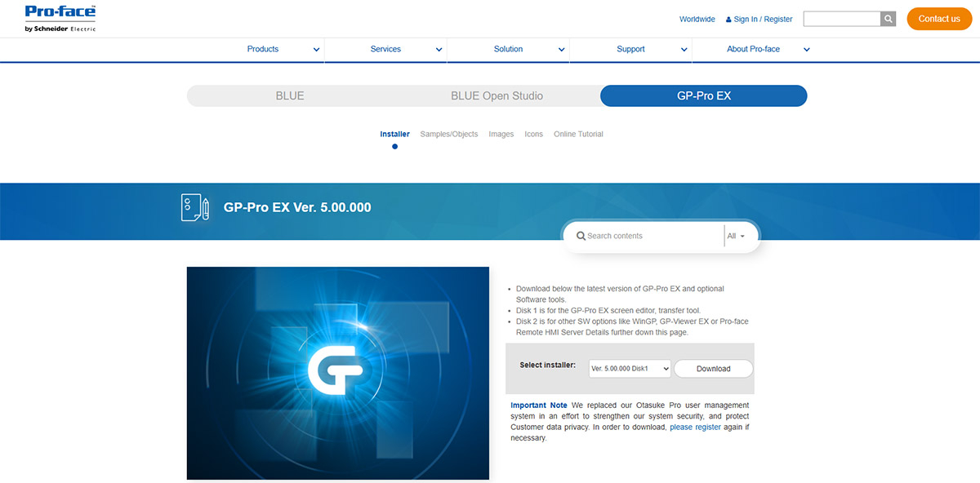Viewport: 980px width, 483px height.
Task: Expand the Support menu chevron
Action: tap(684, 50)
